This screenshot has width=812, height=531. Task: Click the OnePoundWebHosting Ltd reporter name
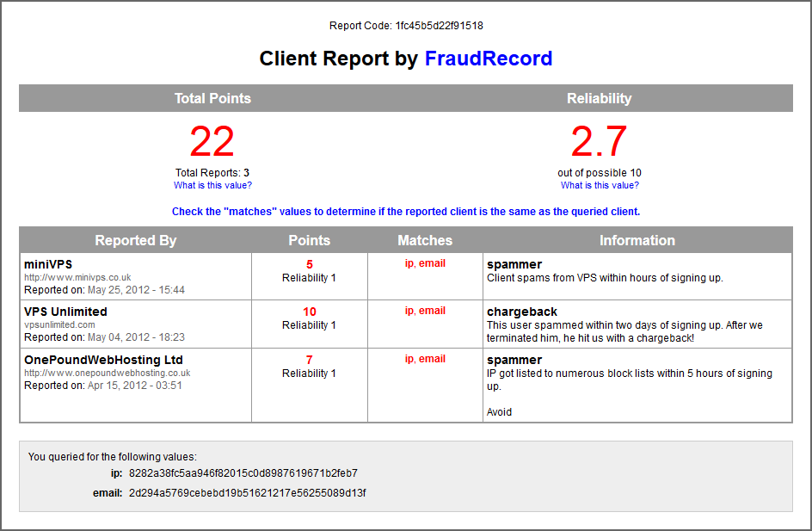pyautogui.click(x=103, y=360)
